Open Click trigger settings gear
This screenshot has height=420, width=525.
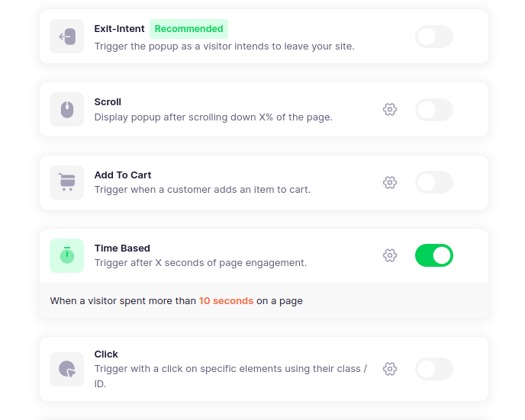(x=390, y=369)
